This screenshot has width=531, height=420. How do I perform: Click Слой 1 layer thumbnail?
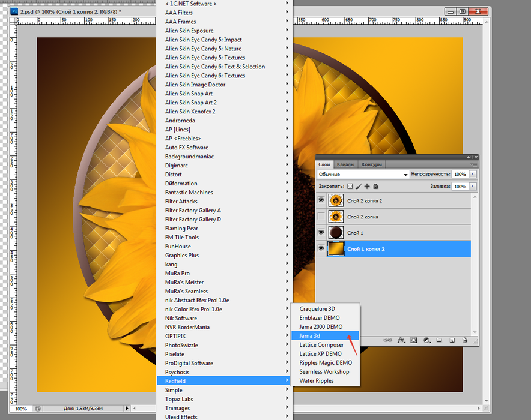[336, 233]
